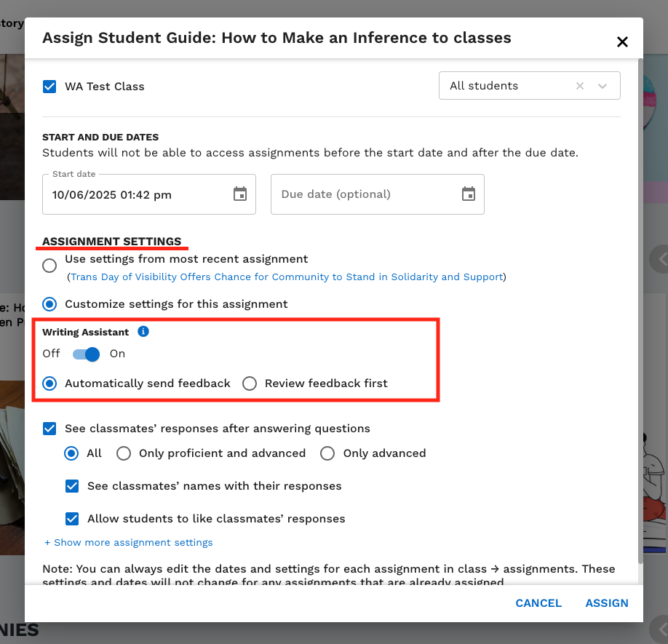Uncheck the WA Test Class checkbox

pos(49,87)
